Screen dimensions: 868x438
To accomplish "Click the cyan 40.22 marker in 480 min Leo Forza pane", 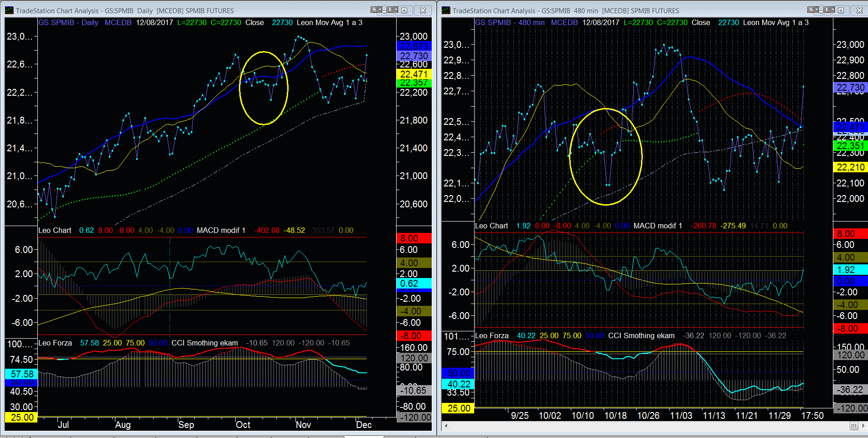I will tap(458, 384).
